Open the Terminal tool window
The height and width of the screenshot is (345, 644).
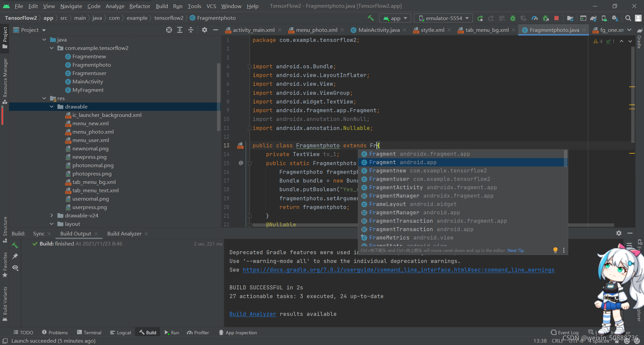point(89,333)
